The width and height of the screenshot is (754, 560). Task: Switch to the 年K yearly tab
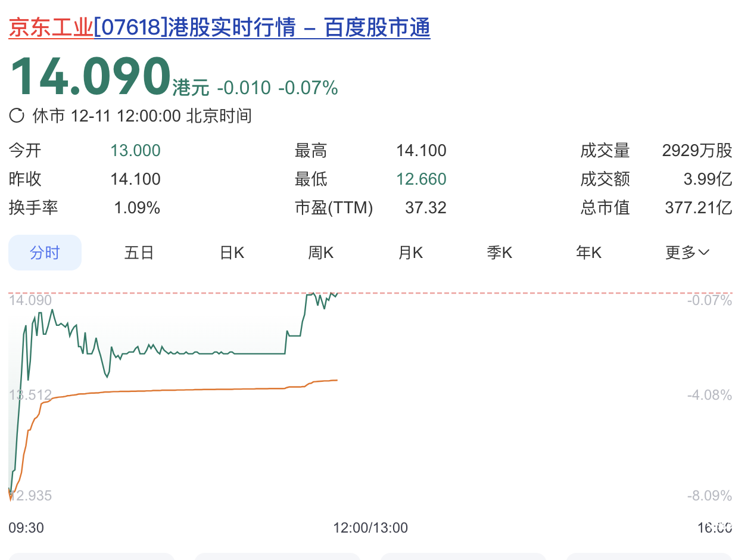tap(588, 253)
